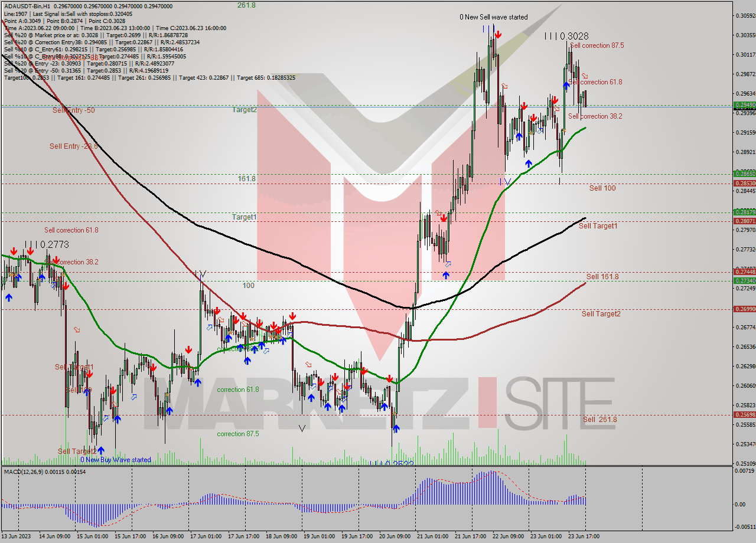Click '20 Jun 09:00' on time axis
The width and height of the screenshot is (756, 543).
click(396, 537)
